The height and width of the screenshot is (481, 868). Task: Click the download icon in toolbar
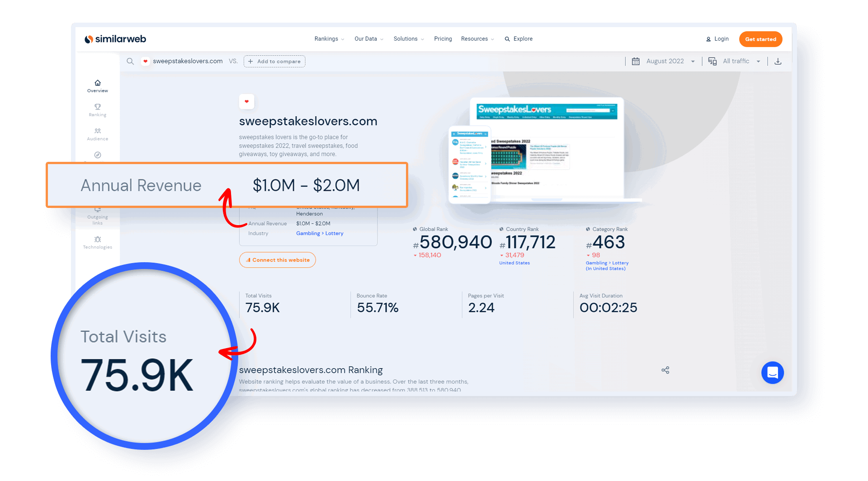[778, 61]
